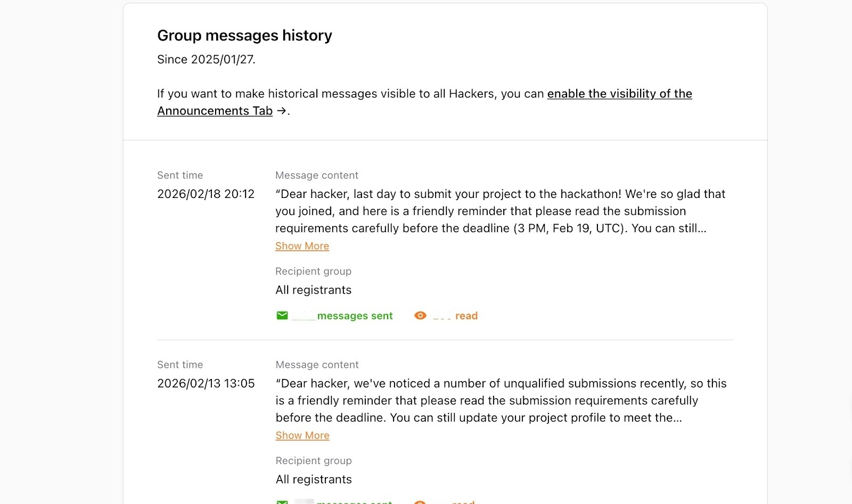Expand Show More on the 'unqualified submissions' message
852x504 pixels.
pos(302,435)
